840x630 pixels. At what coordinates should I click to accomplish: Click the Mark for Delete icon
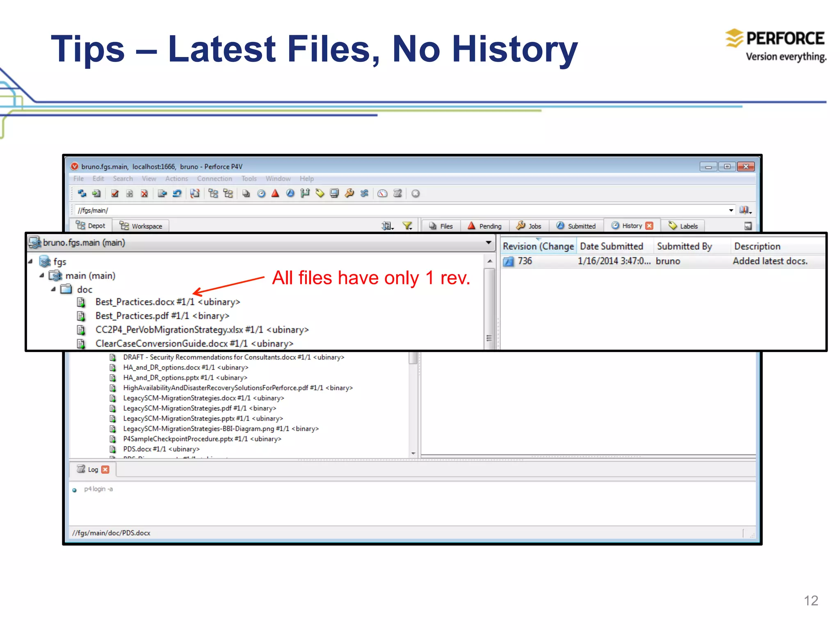(144, 193)
